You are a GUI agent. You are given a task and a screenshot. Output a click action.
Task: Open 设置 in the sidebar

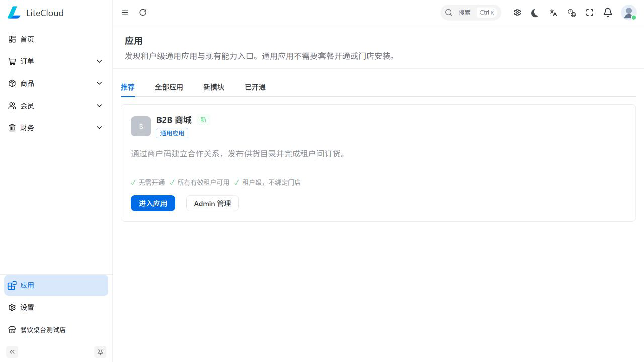[56, 307]
